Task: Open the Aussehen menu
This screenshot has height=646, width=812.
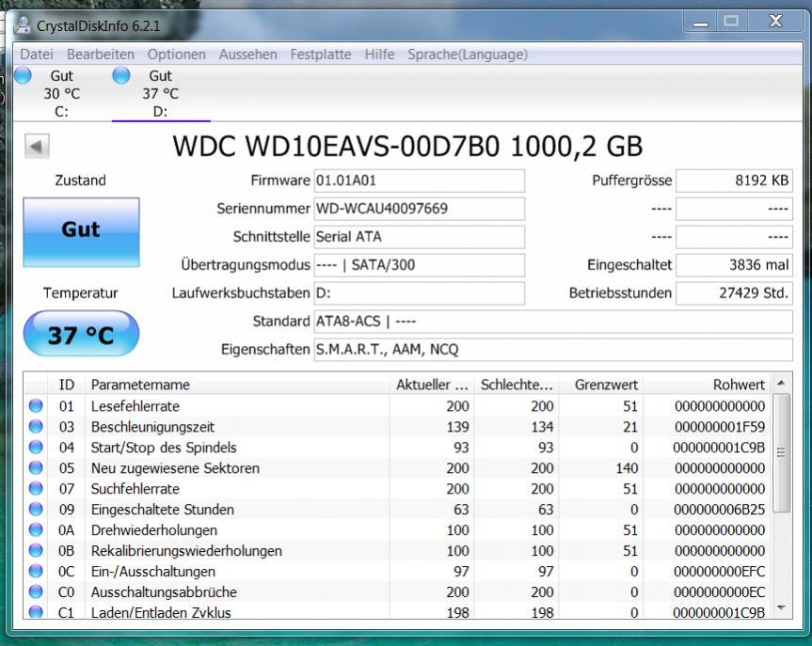Action: pos(248,55)
